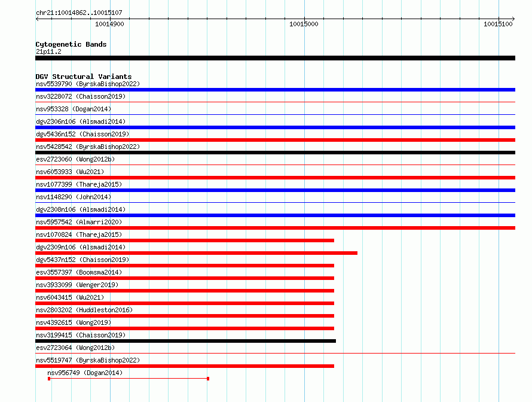This screenshot has height=402, width=532.
Task: Click the nsv953328 (Dogan2014) label
Action: pyautogui.click(x=74, y=109)
